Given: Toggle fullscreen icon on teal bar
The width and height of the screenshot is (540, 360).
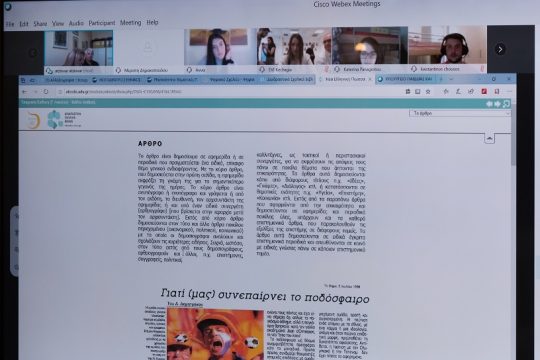Looking at the screenshot, I should coord(506,104).
